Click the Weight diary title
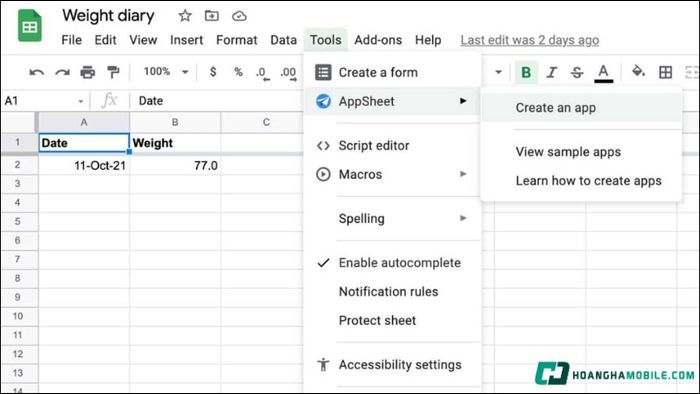The height and width of the screenshot is (394, 700). coord(108,16)
